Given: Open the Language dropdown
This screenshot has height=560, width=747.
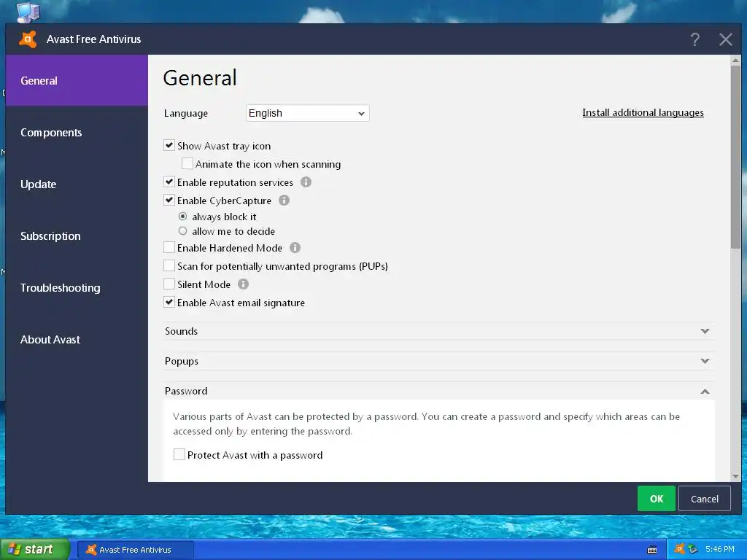Looking at the screenshot, I should tap(307, 113).
